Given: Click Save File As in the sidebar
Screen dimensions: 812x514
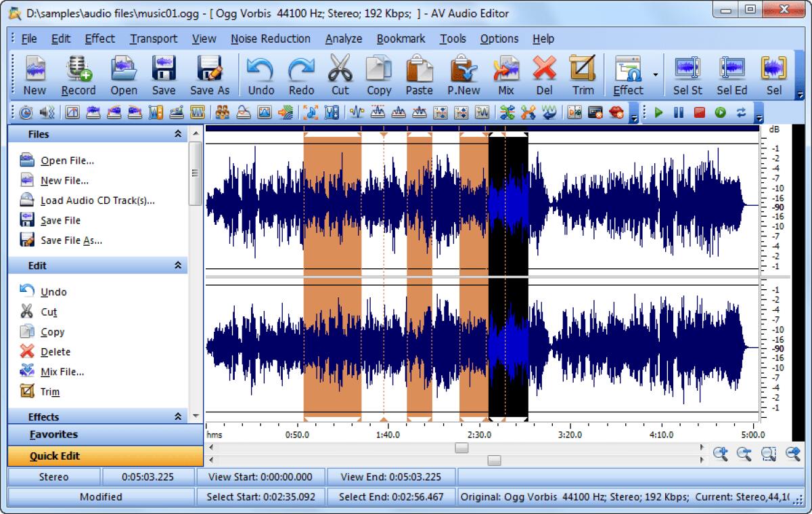Looking at the screenshot, I should coord(70,240).
